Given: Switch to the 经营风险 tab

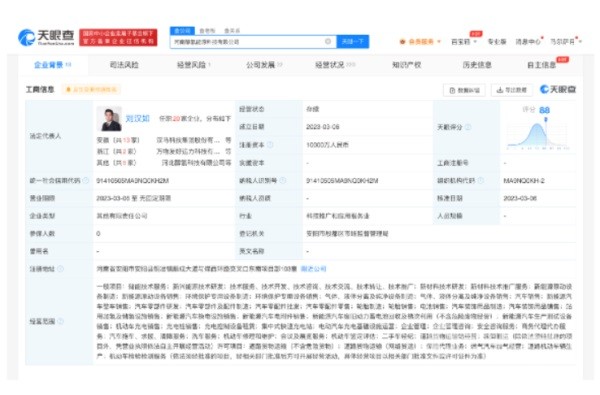Looking at the screenshot, I should click(194, 65).
